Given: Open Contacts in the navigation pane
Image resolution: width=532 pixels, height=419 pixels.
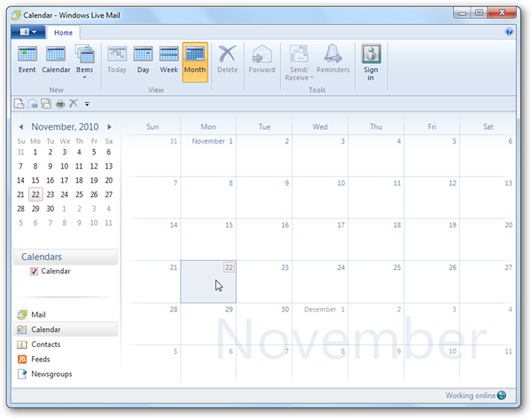Looking at the screenshot, I should (45, 344).
